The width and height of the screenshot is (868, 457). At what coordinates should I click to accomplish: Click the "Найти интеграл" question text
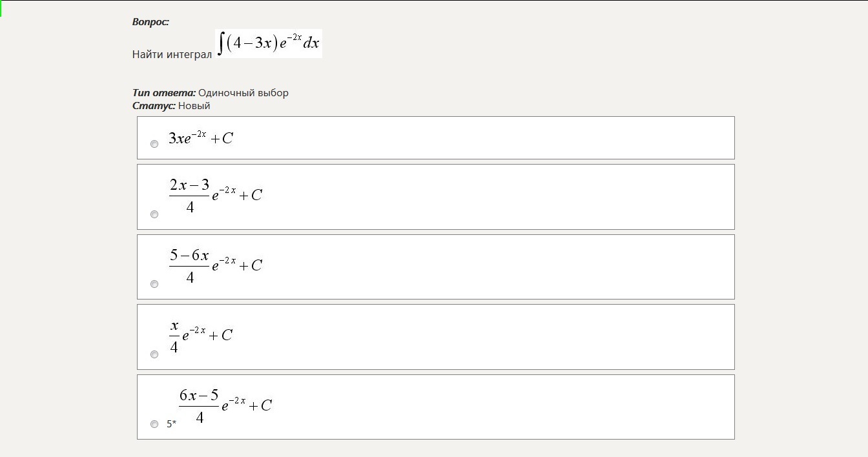click(x=172, y=54)
